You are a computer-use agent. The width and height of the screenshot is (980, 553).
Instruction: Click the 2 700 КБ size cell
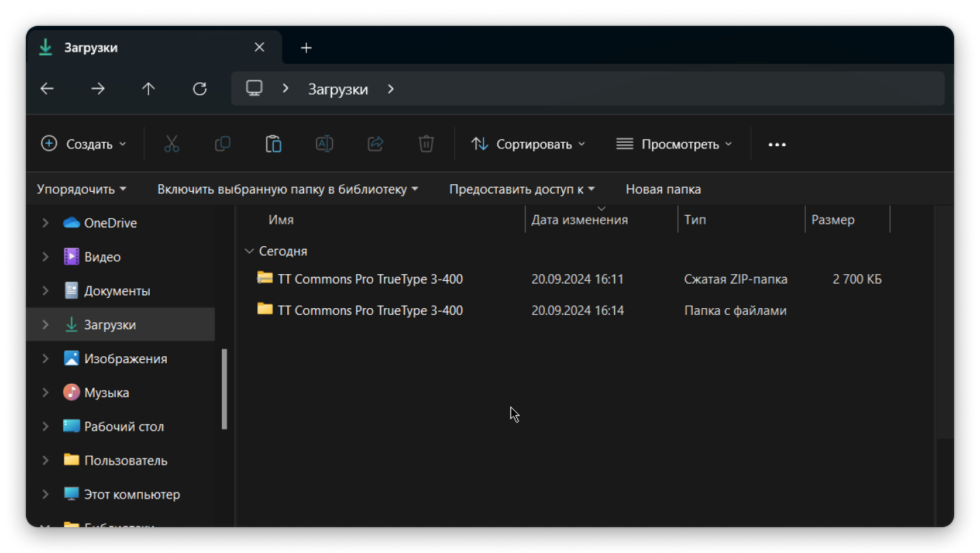pyautogui.click(x=857, y=279)
